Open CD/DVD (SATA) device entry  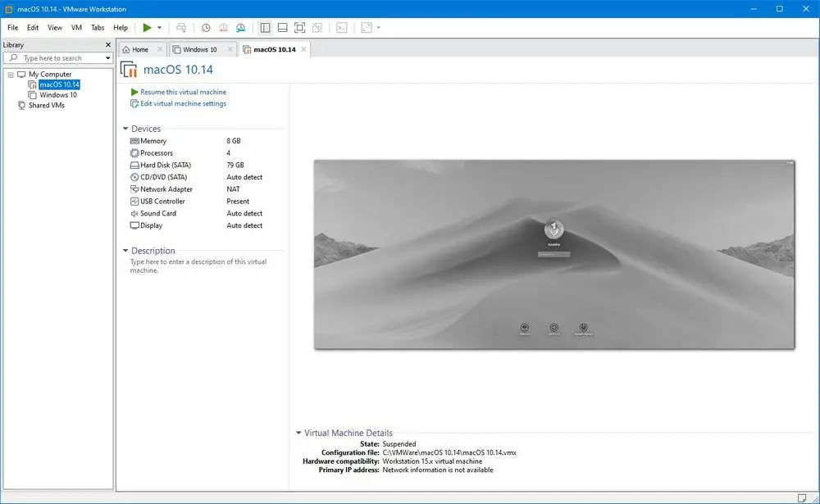164,177
